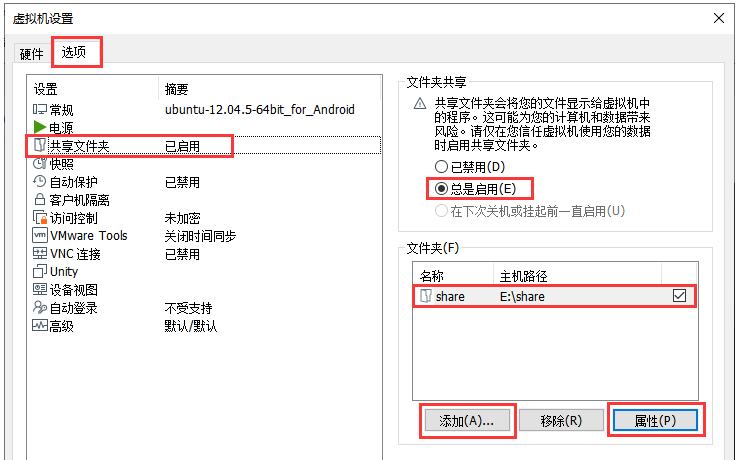
Task: Select the 访问控制 row label
Action: (x=73, y=218)
